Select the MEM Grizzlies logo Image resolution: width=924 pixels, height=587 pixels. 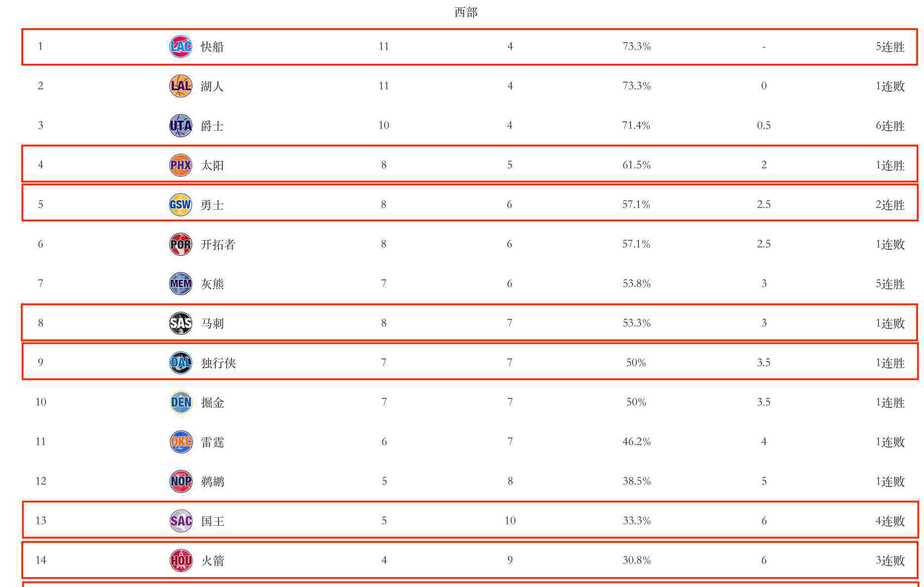(180, 284)
